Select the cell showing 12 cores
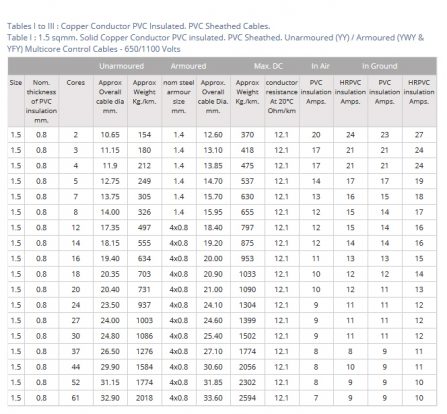 76,228
